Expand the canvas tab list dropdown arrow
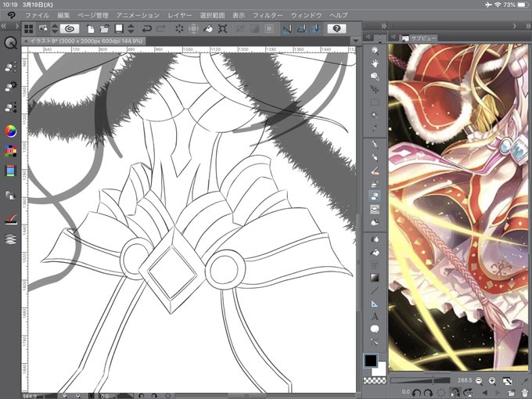 355,41
